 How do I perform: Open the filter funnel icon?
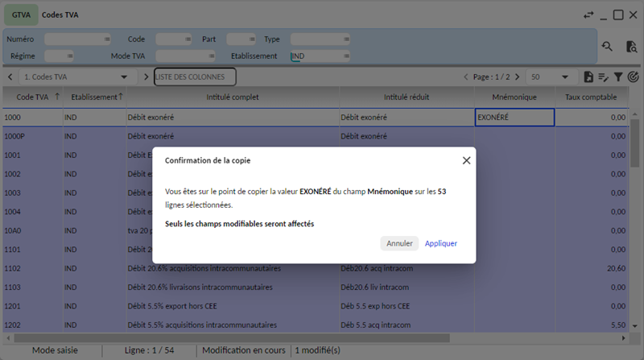(x=618, y=77)
